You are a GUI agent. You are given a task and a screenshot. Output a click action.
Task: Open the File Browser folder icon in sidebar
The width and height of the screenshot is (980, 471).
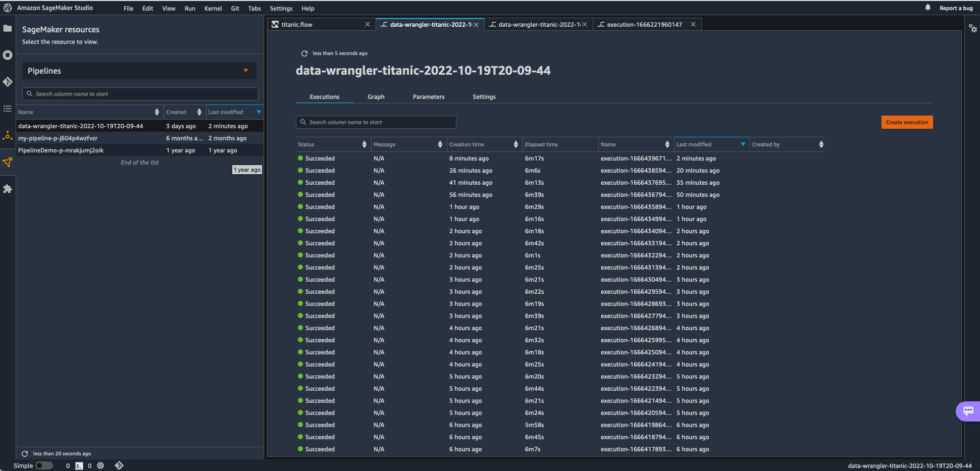8,28
